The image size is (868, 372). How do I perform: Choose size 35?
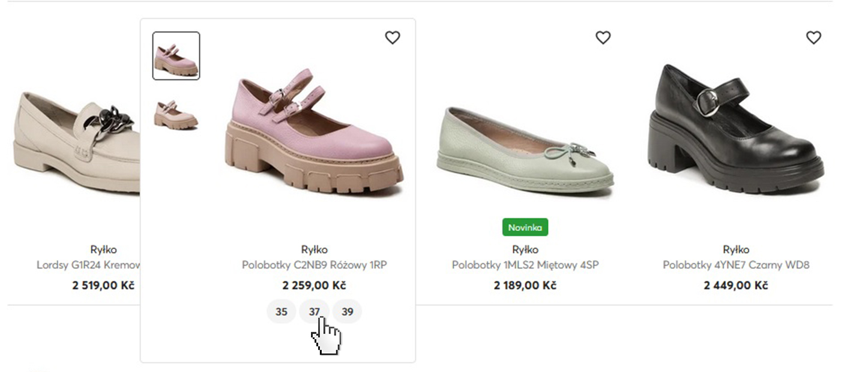coord(282,311)
